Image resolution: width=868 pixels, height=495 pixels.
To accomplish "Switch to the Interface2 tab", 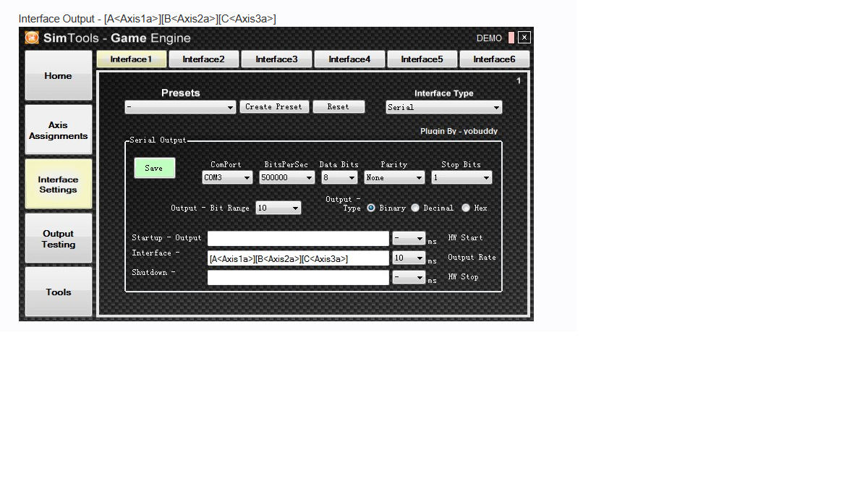I will point(204,59).
